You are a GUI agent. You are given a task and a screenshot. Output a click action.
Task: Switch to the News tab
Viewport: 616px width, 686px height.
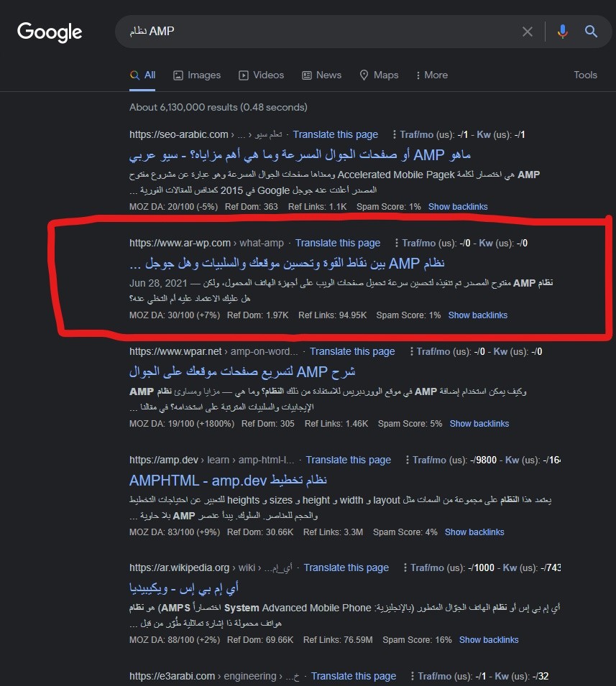click(322, 75)
